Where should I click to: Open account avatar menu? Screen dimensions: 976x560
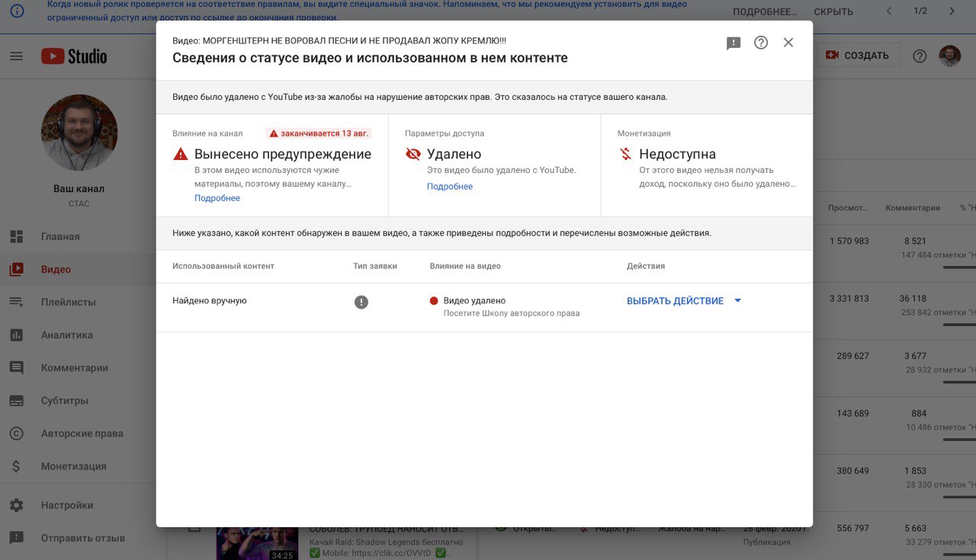[x=949, y=56]
